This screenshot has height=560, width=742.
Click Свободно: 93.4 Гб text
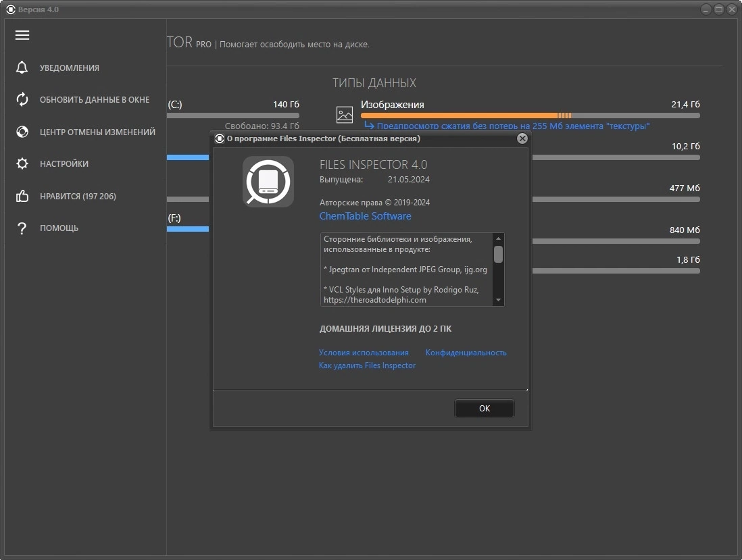(262, 126)
